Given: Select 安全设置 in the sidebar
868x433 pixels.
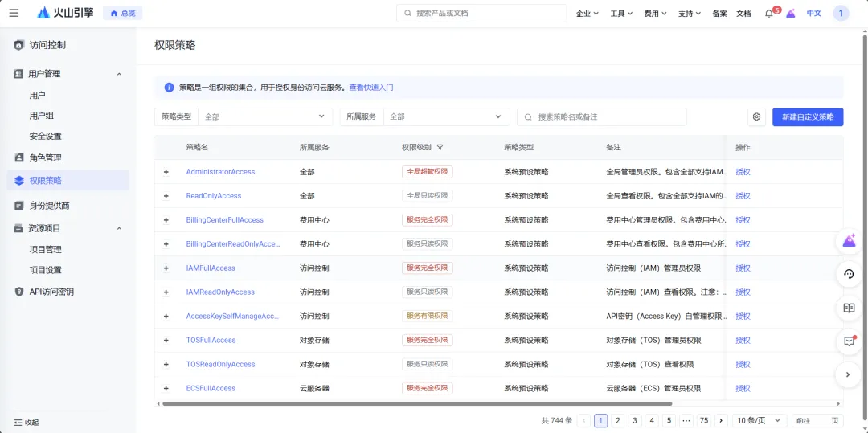Looking at the screenshot, I should coord(45,136).
